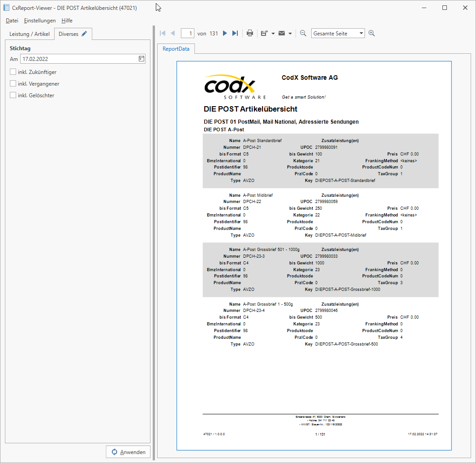Click the name 'A-Post Grossbrief 501 - 1000g'
Viewport: 476px width, 463px height.
click(x=271, y=249)
